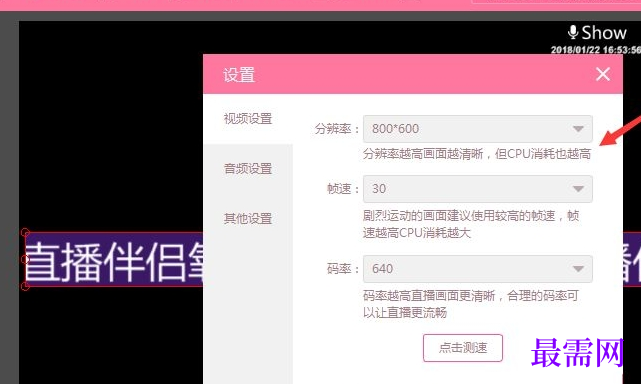Screen dimensions: 643x384
Task: Open the 视频设置 tab
Action: click(248, 119)
